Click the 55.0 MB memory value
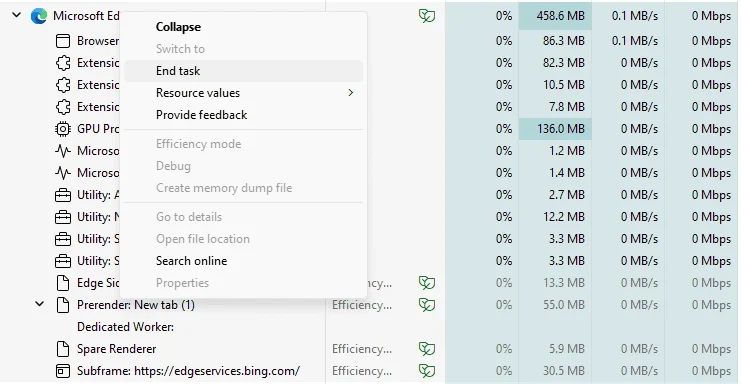This screenshot has height=384, width=742. (x=563, y=305)
